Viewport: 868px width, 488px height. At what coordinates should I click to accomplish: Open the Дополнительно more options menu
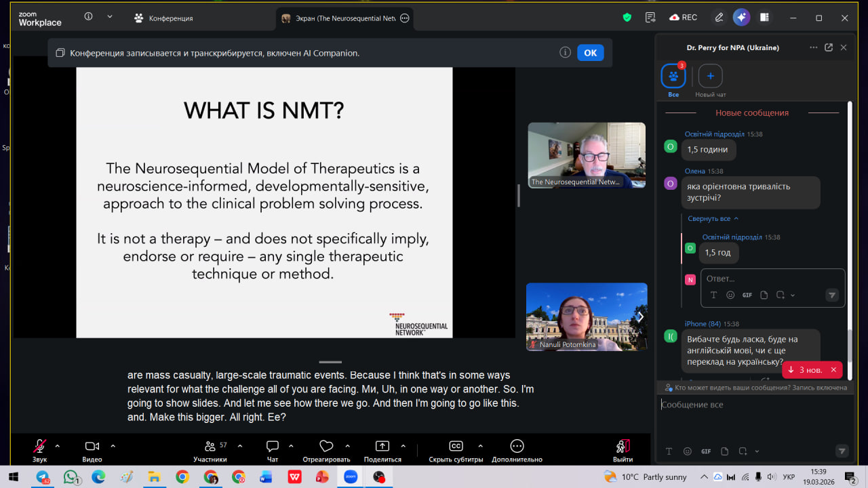click(x=517, y=446)
